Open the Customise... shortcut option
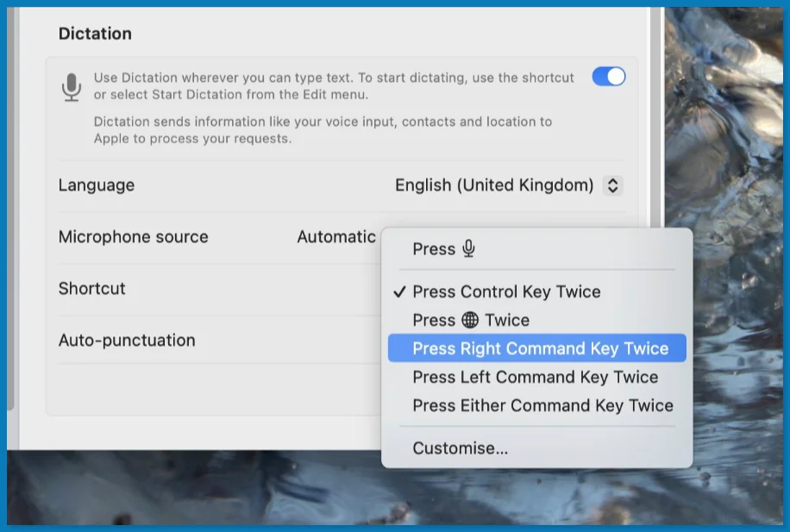The height and width of the screenshot is (532, 790). click(460, 448)
